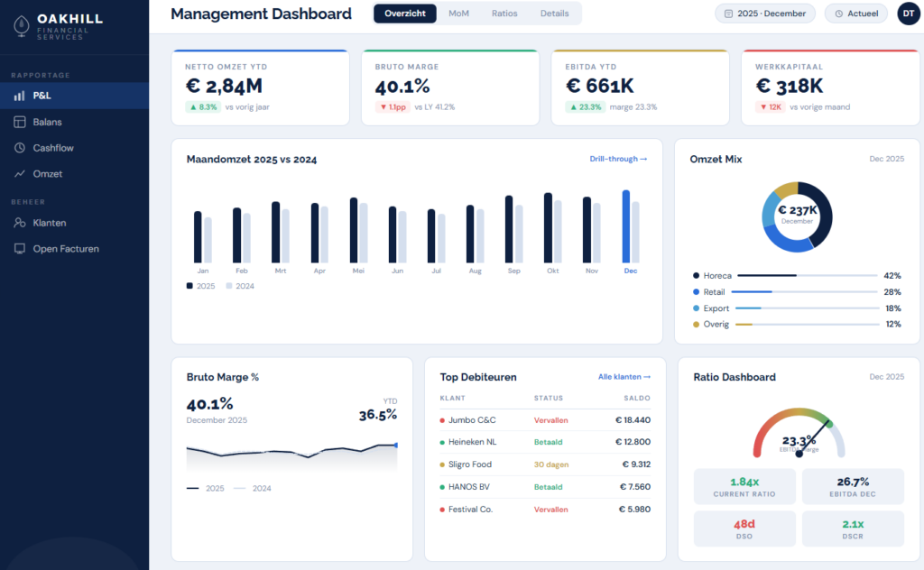Viewport: 924px width, 570px height.
Task: Select the highlighted Dec bar in chart
Action: pos(626,225)
